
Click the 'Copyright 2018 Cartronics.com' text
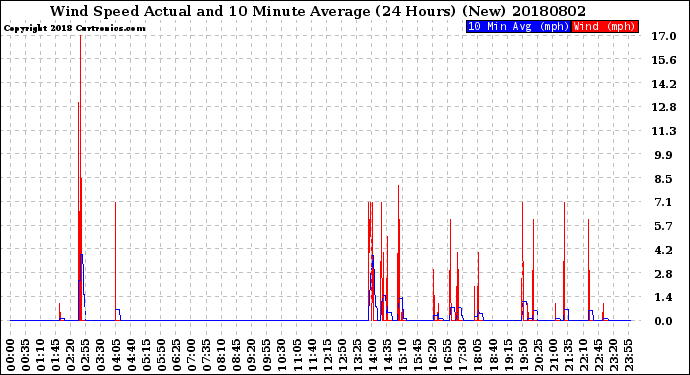[74, 28]
